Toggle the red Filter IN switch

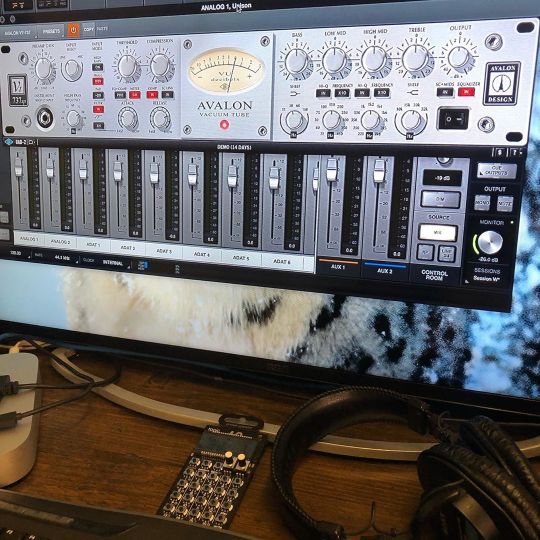(98, 110)
